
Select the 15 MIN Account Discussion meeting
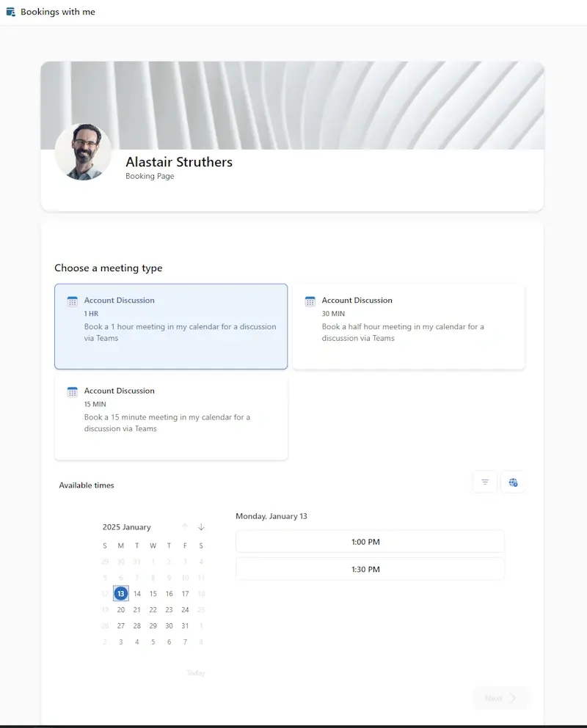[171, 417]
